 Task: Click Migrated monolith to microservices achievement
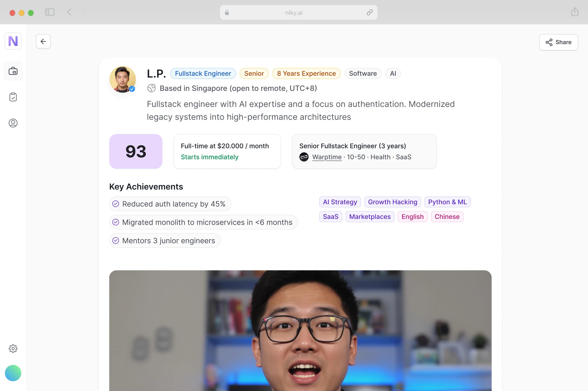(204, 222)
